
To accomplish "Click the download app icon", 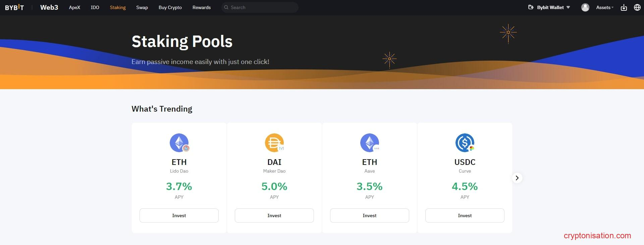I will tap(624, 7).
